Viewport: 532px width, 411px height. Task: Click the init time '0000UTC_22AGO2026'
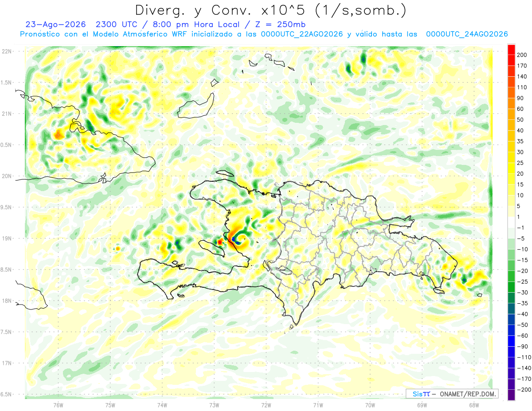coord(302,34)
